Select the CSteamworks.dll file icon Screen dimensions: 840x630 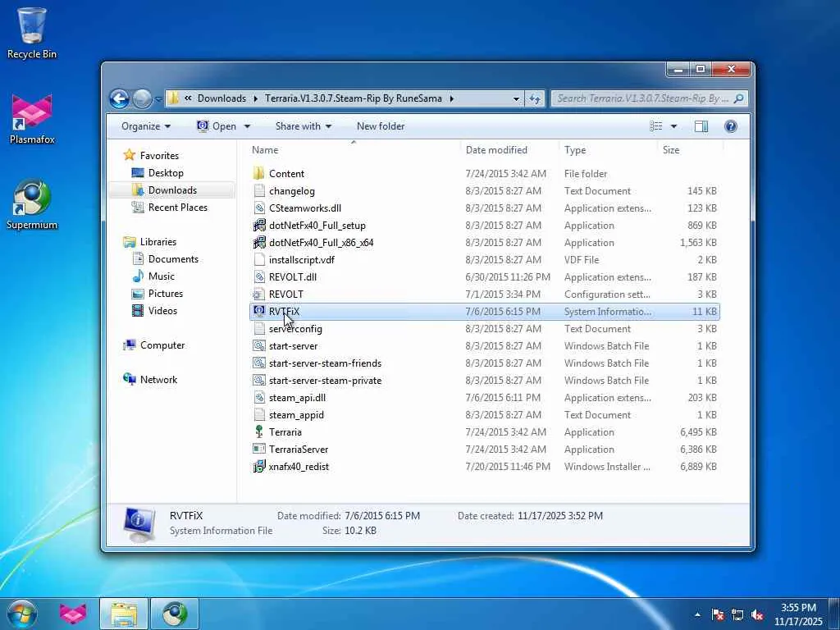[x=258, y=208]
